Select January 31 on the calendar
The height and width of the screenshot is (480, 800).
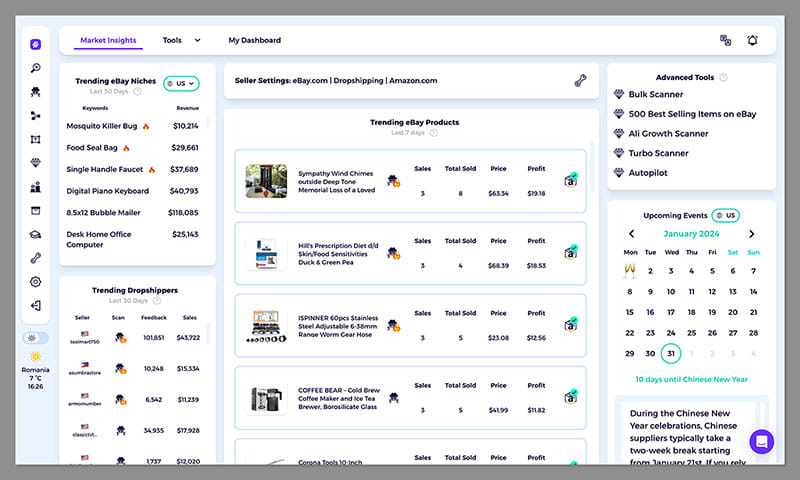point(671,353)
